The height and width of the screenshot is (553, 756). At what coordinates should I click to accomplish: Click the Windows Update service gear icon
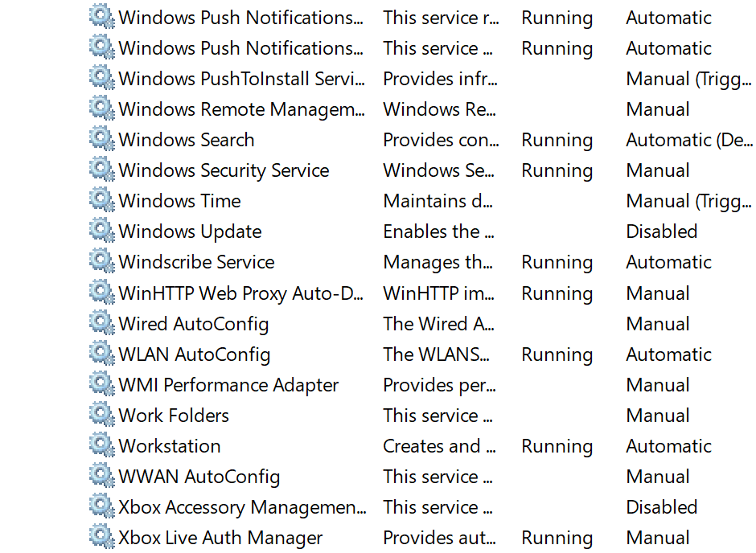(101, 230)
